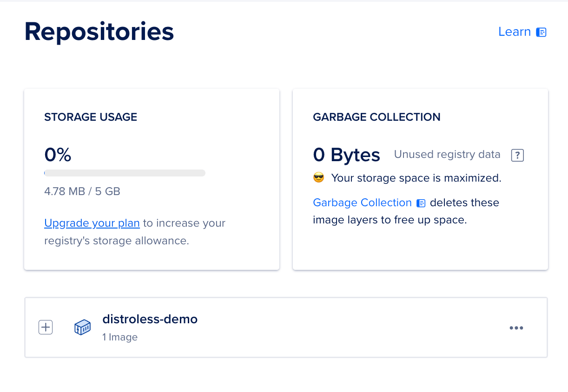This screenshot has height=392, width=568.
Task: Click the GARBAGE COLLECTION card title
Action: click(377, 117)
